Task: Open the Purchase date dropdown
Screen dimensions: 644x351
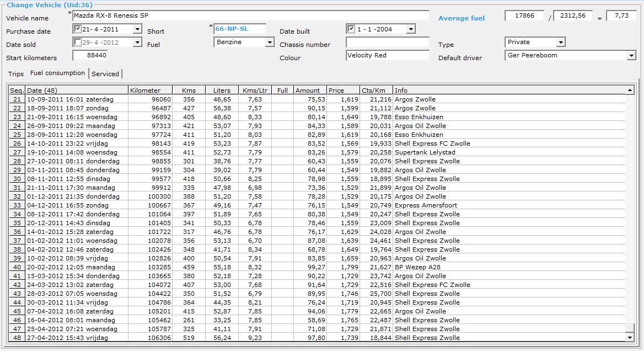Action: 138,29
